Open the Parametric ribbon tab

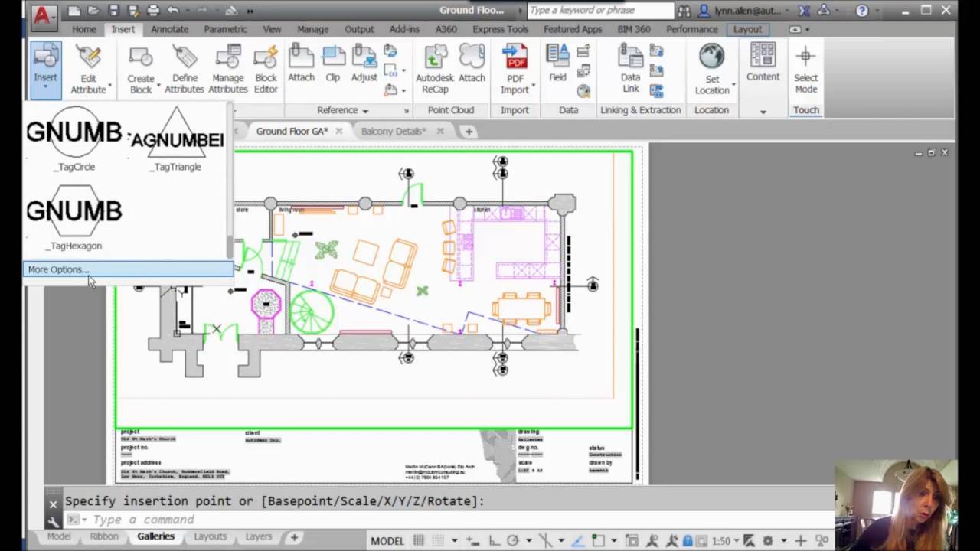tap(225, 29)
